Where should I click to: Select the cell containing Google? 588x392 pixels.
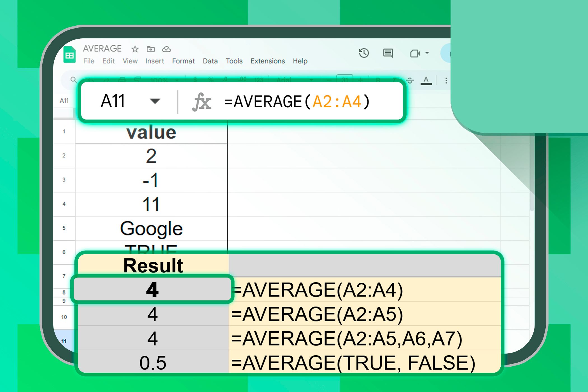pyautogui.click(x=151, y=228)
